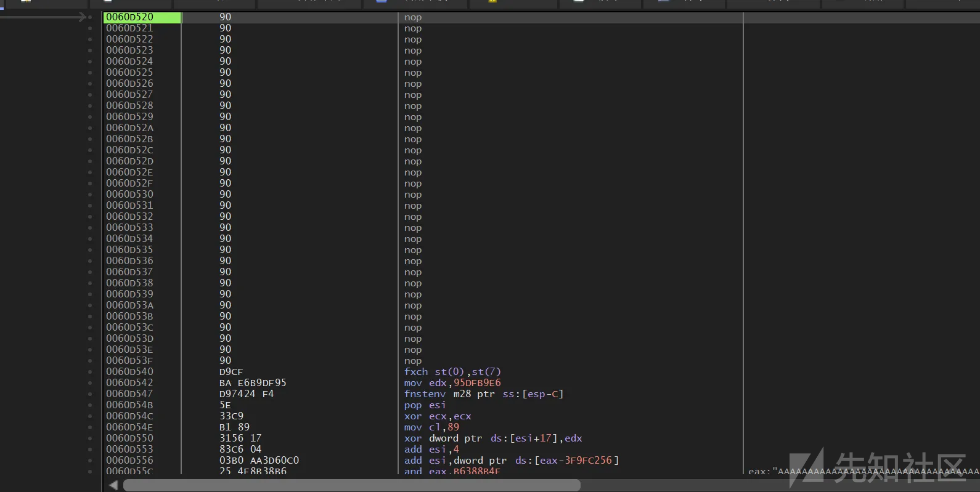Select address 0060D52C

point(129,150)
